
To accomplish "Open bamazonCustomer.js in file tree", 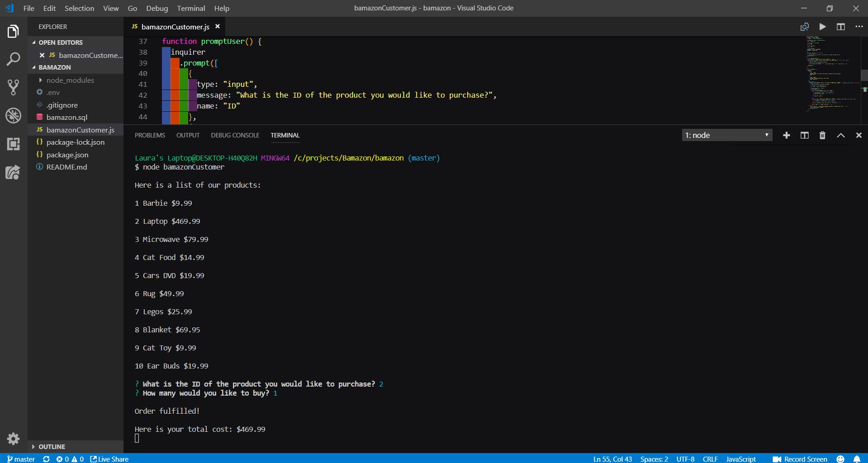I will point(75,130).
